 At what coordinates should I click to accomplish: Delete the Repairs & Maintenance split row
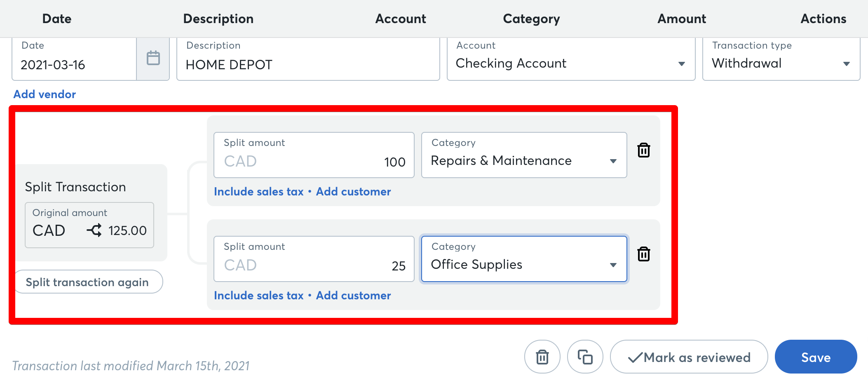[644, 150]
